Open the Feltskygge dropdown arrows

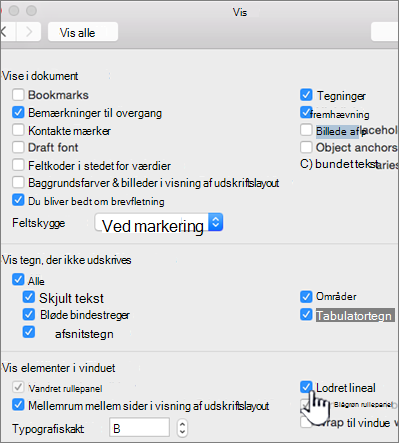point(216,222)
